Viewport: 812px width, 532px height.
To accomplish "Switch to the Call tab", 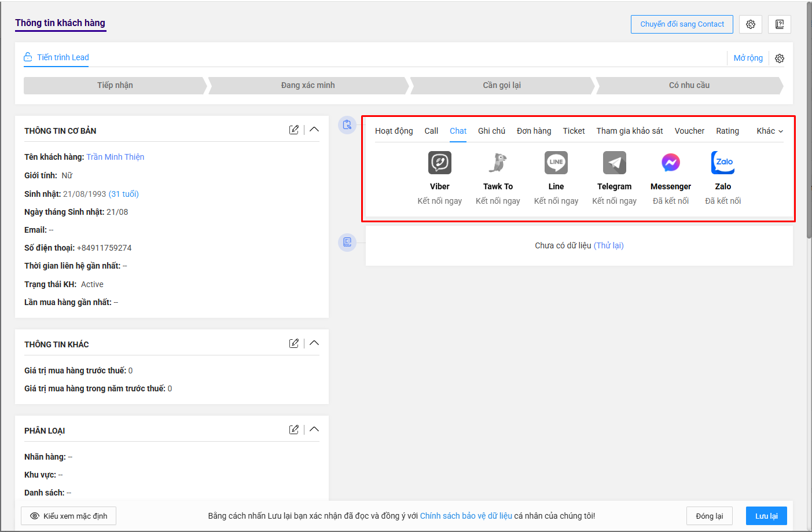I will [431, 131].
